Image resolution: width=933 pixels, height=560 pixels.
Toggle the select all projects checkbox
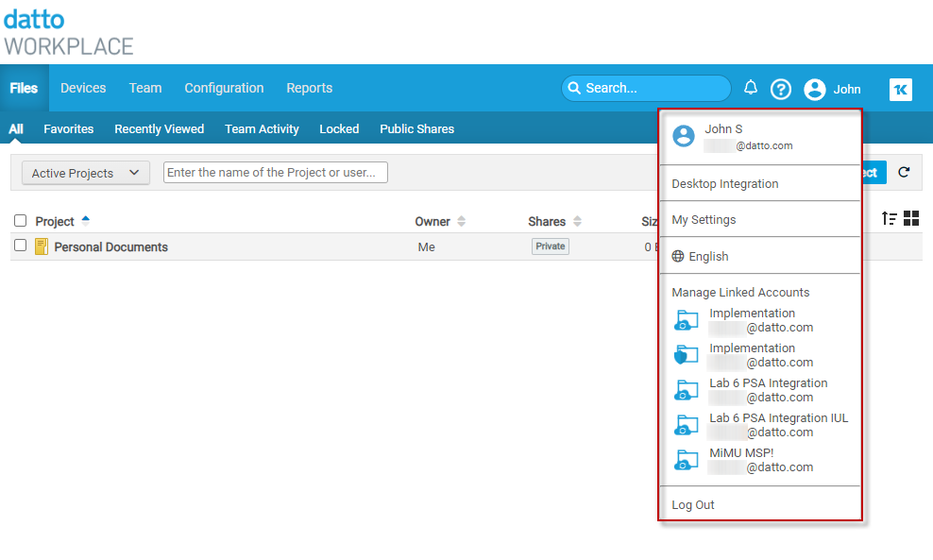tap(21, 221)
